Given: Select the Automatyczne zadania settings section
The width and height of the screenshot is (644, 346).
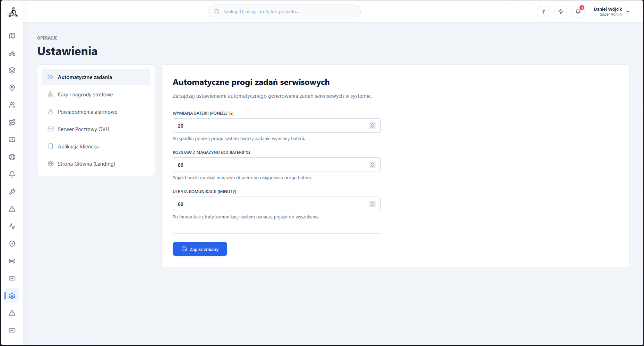Looking at the screenshot, I should point(96,77).
